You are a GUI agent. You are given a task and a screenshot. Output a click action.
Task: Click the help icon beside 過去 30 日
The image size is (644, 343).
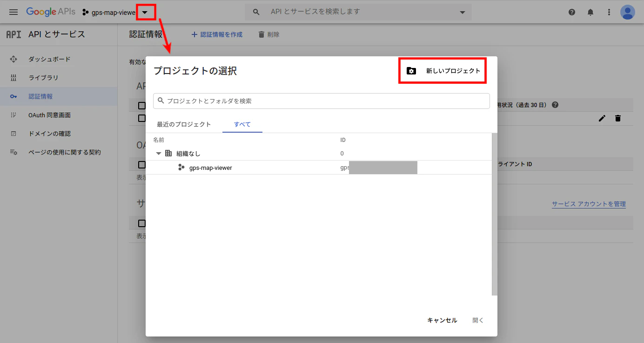pos(555,105)
